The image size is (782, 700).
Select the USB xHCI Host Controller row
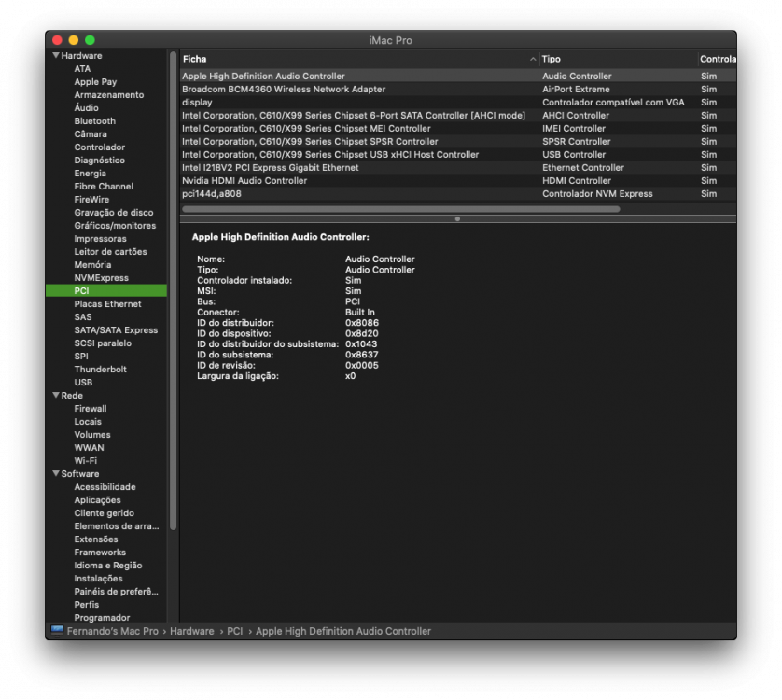tap(458, 155)
